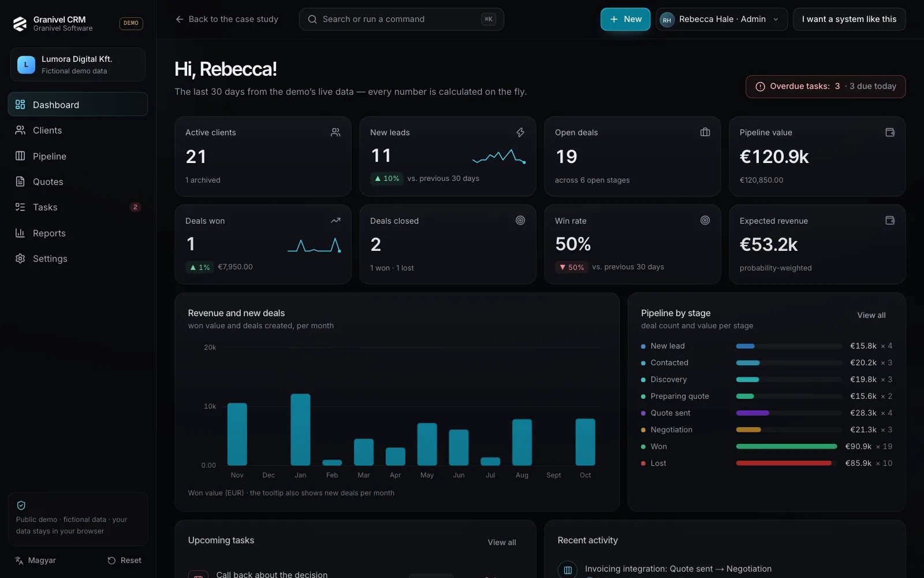This screenshot has height=578, width=924.
Task: Click the shield icon in public demo notice
Action: [21, 505]
